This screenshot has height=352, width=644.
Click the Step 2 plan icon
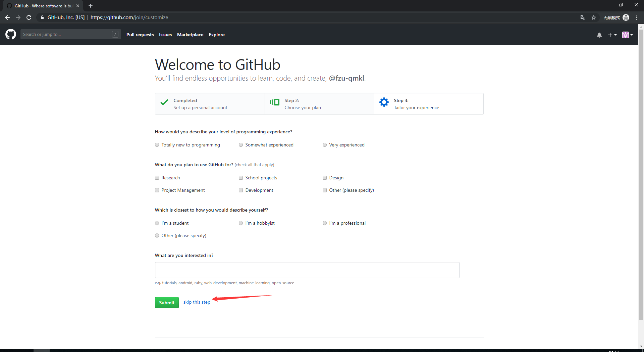(275, 102)
